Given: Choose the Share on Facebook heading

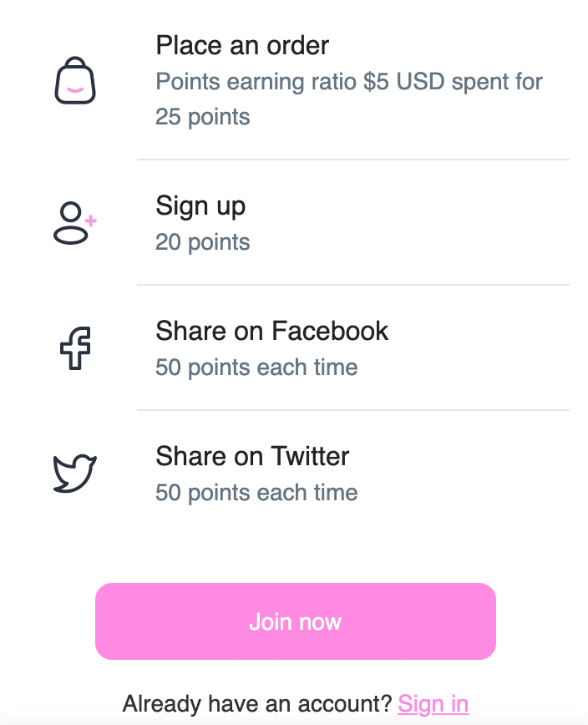Looking at the screenshot, I should (x=271, y=331).
